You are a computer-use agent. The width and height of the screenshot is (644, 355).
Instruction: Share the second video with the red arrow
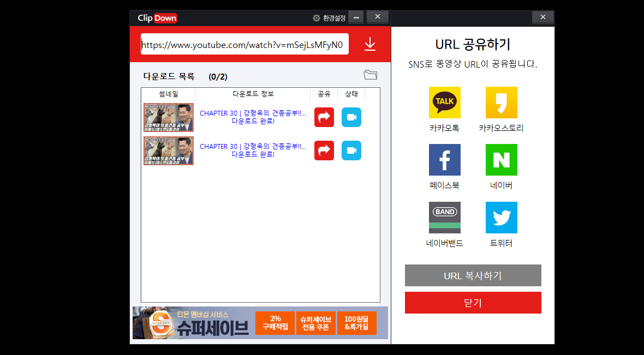pos(324,151)
